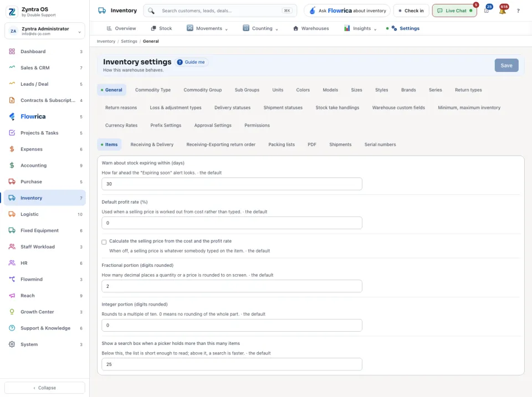Click the Sales & CRM chart icon

coord(12,68)
